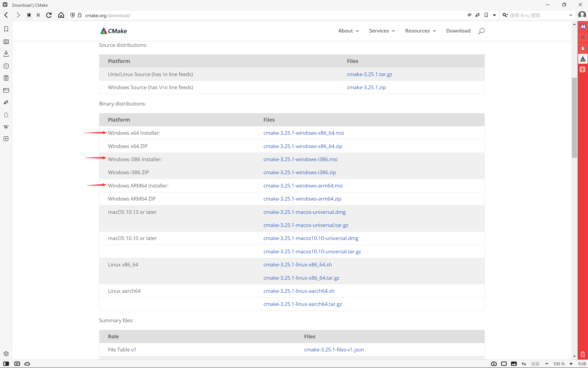Download the windows-i386.zip file
588x368 pixels.
point(300,172)
